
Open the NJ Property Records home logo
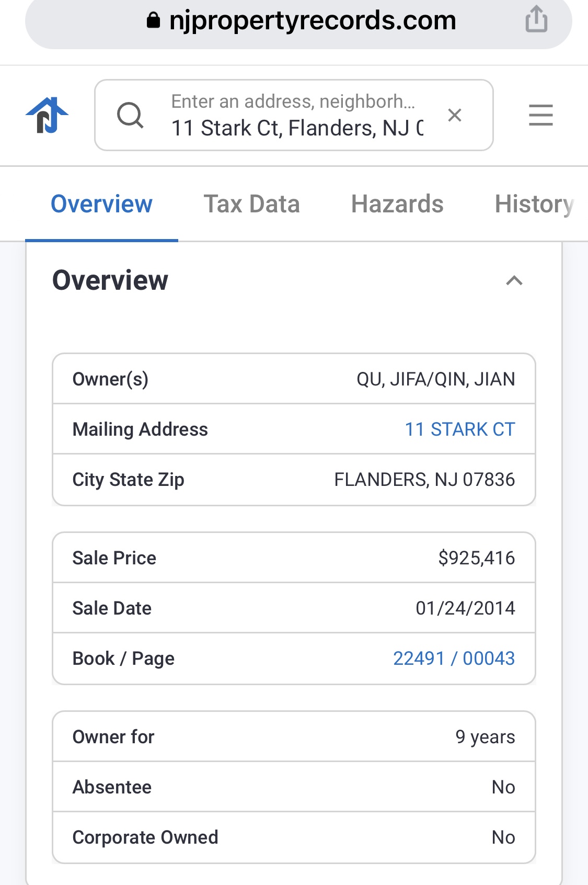pyautogui.click(x=47, y=115)
